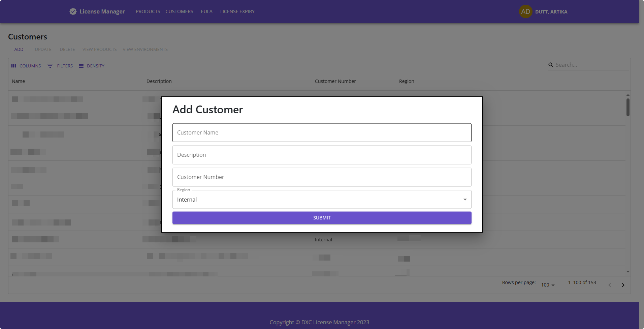Screen dimensions: 644x329
Task: Click the DELETE button
Action: 67,49
